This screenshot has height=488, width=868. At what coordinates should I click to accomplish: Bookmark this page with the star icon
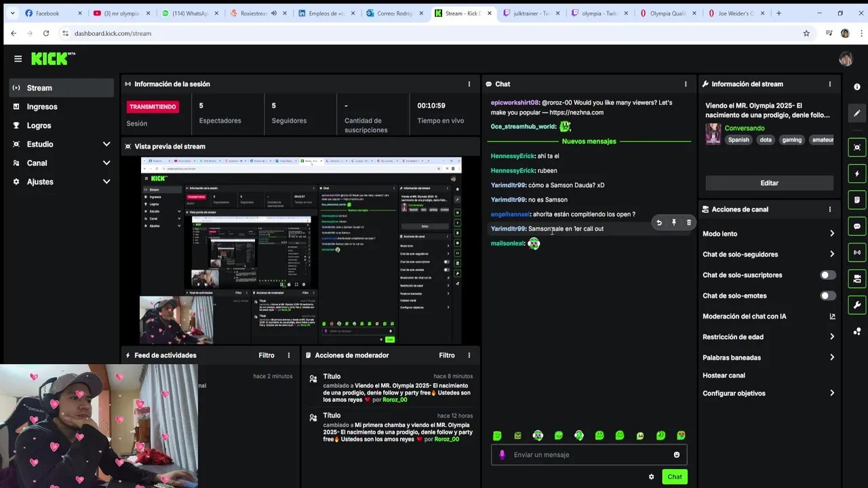[806, 33]
